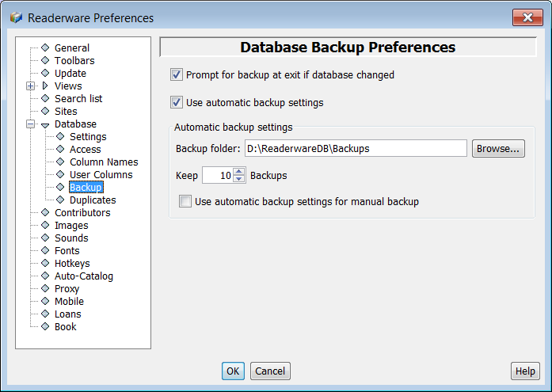552x392 pixels.
Task: Open Hotkeys preferences
Action: tap(72, 263)
